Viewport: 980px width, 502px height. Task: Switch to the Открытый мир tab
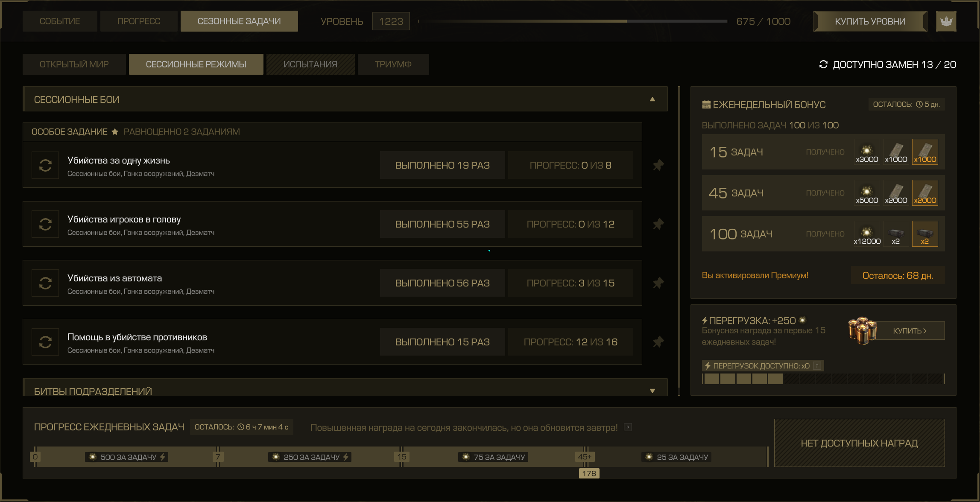click(x=74, y=64)
